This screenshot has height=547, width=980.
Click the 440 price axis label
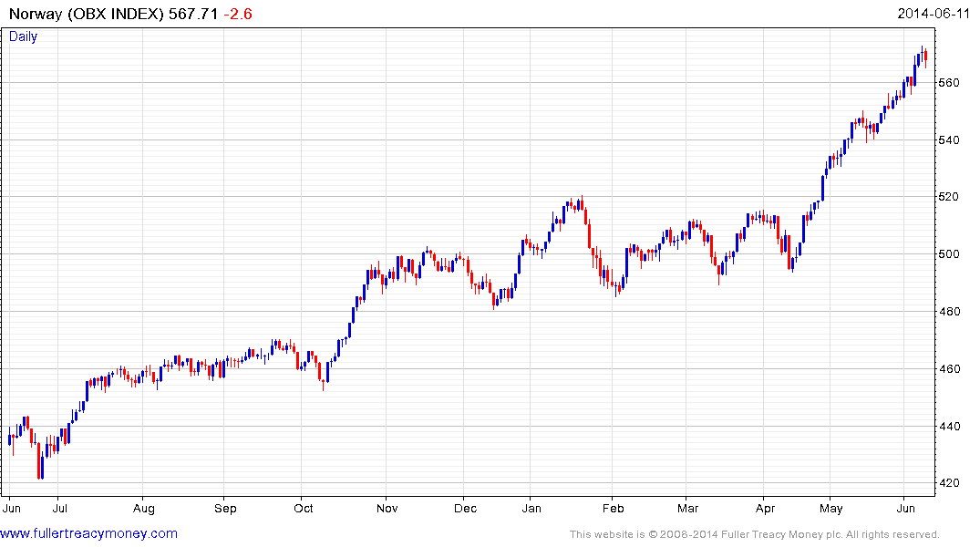[949, 427]
